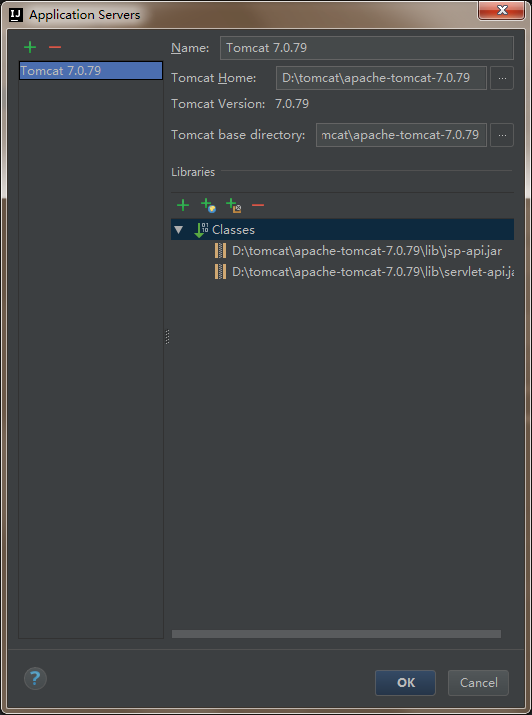Click the Tomcat Version label
The width and height of the screenshot is (532, 715).
[218, 104]
